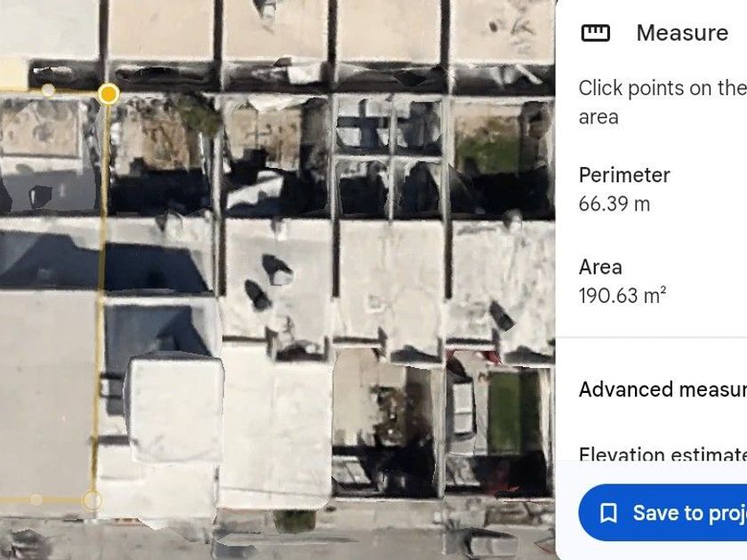
Task: Click the ruler icon beside Measure
Action: [x=596, y=33]
